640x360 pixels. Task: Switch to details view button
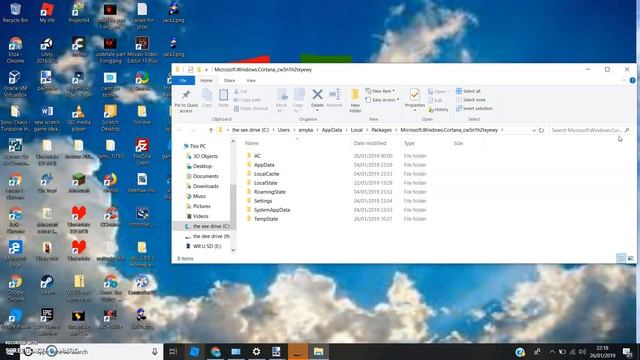coord(621,258)
